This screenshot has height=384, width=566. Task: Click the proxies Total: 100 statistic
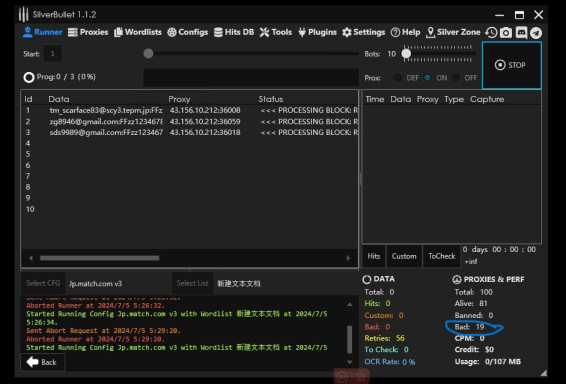click(x=474, y=292)
